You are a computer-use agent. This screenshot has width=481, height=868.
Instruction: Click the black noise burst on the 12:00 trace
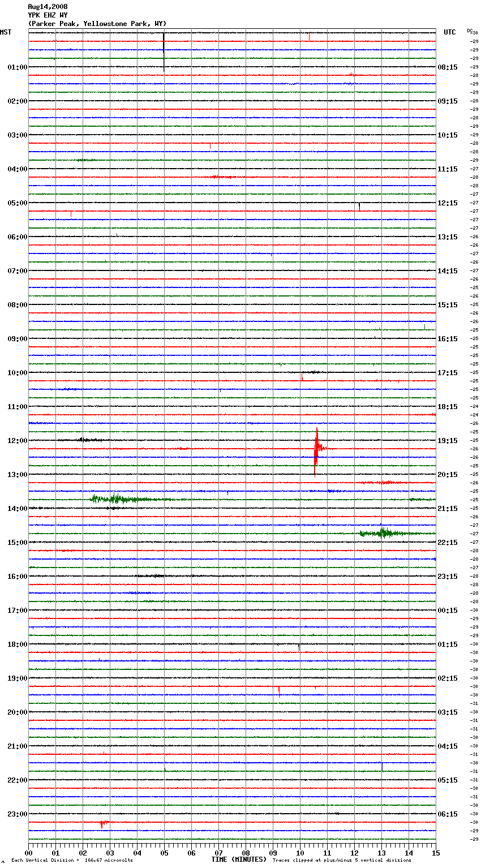tap(85, 440)
